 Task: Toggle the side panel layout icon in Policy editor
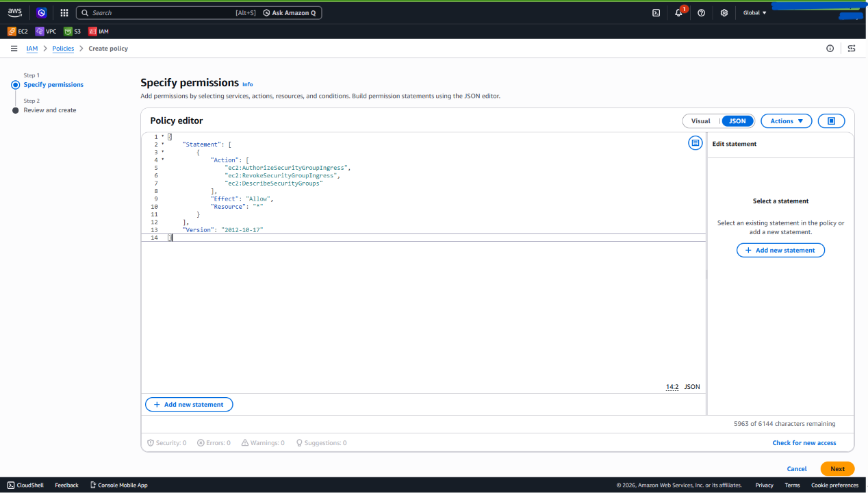pyautogui.click(x=832, y=121)
